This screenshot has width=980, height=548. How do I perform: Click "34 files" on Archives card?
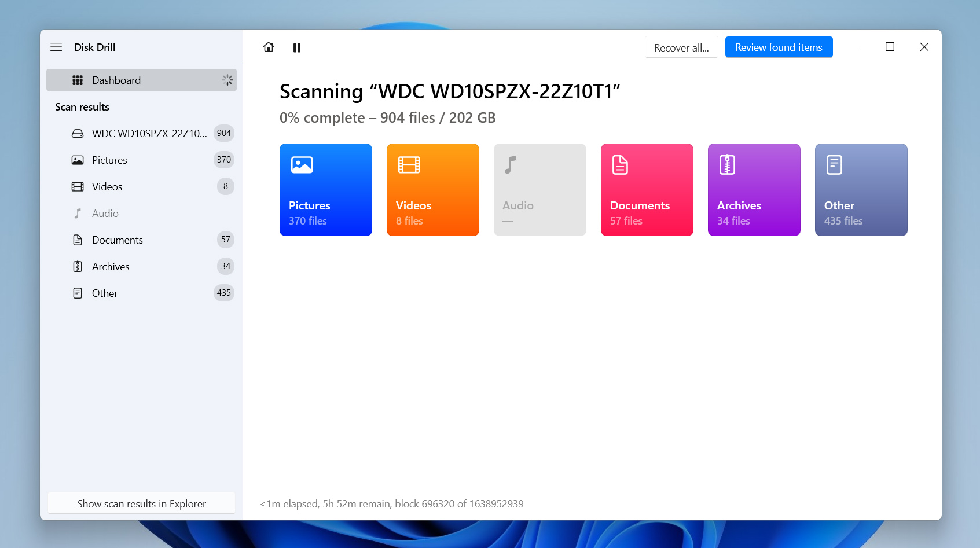tap(733, 221)
